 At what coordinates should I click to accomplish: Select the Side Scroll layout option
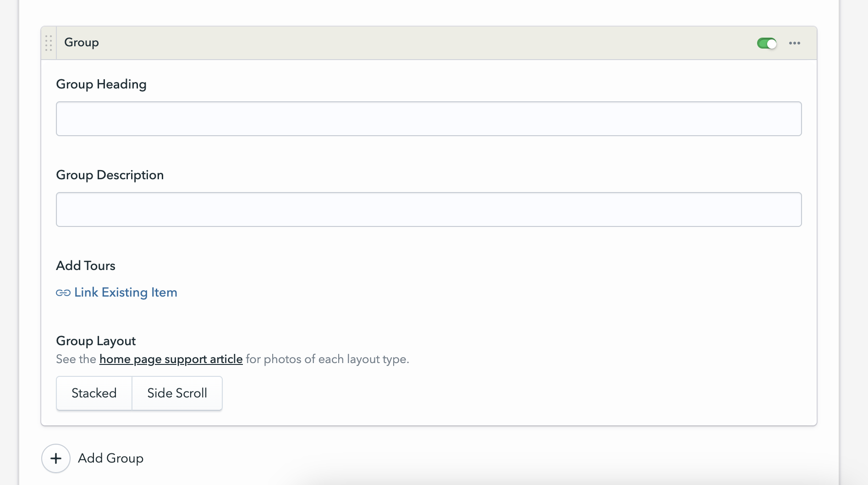pos(177,393)
